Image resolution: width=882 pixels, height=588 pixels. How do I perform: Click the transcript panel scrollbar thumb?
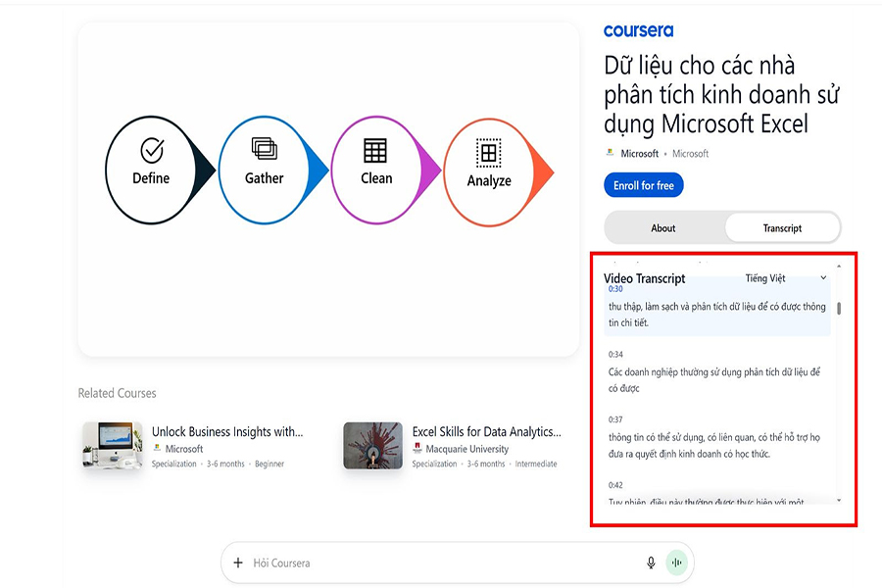tap(839, 308)
